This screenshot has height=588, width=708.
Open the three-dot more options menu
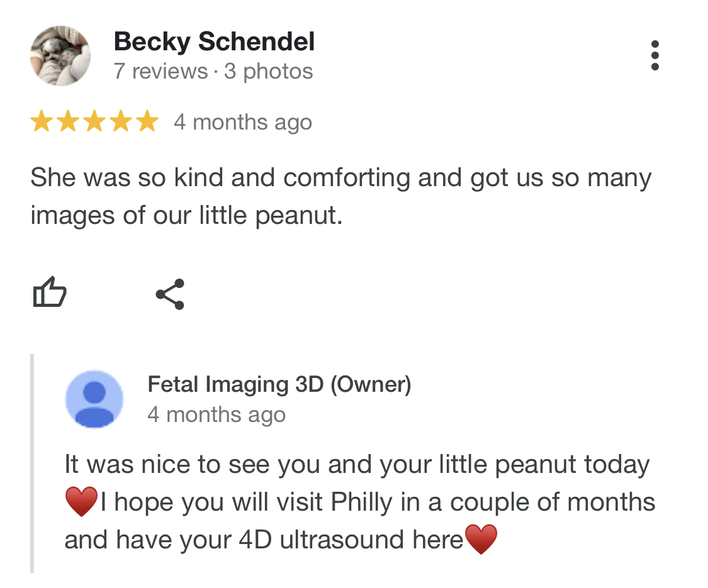(x=655, y=56)
